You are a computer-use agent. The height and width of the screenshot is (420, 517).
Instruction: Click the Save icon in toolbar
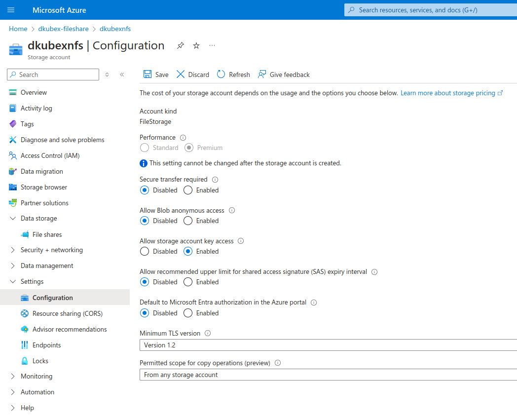click(148, 75)
